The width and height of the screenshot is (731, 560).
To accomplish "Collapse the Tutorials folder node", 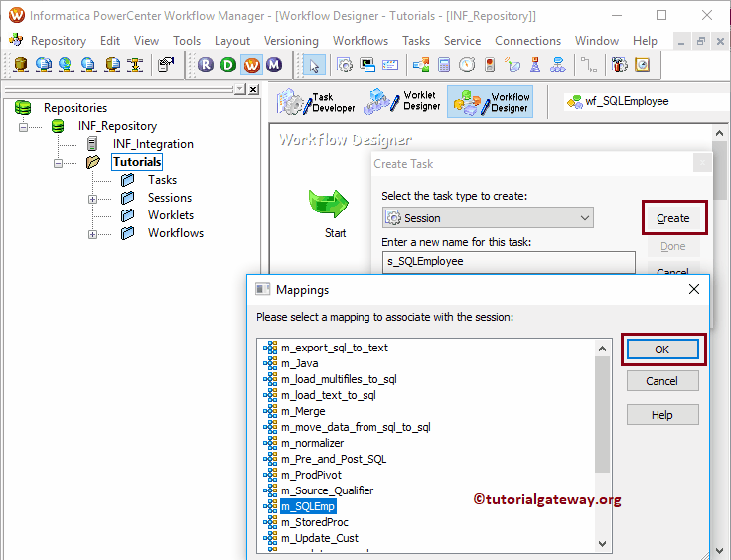I will [x=58, y=163].
